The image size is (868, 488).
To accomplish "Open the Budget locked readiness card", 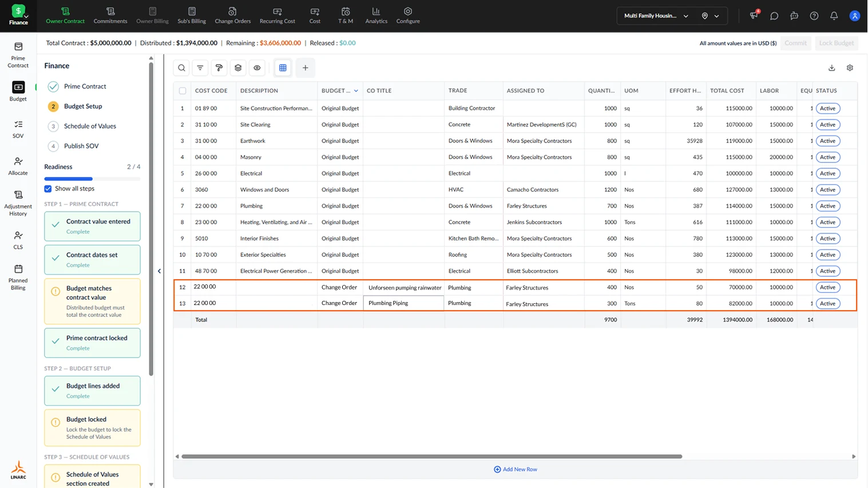I will pyautogui.click(x=92, y=427).
